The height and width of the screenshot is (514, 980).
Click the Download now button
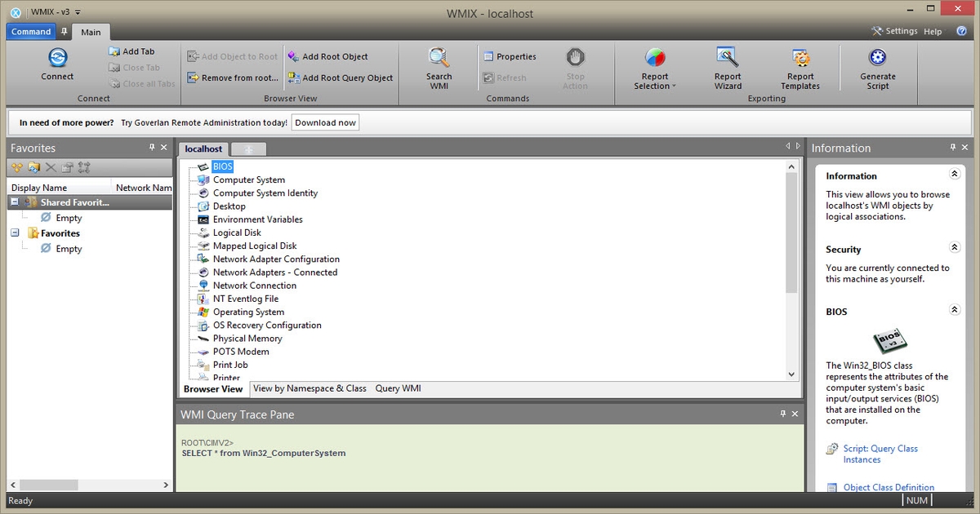coord(325,122)
